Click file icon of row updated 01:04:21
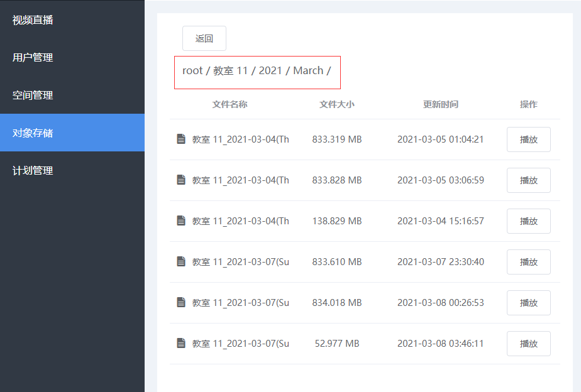581x392 pixels. pyautogui.click(x=181, y=139)
